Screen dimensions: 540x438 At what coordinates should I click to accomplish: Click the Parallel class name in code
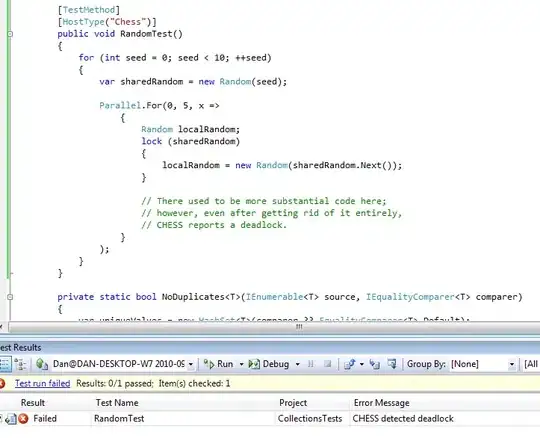coord(120,105)
